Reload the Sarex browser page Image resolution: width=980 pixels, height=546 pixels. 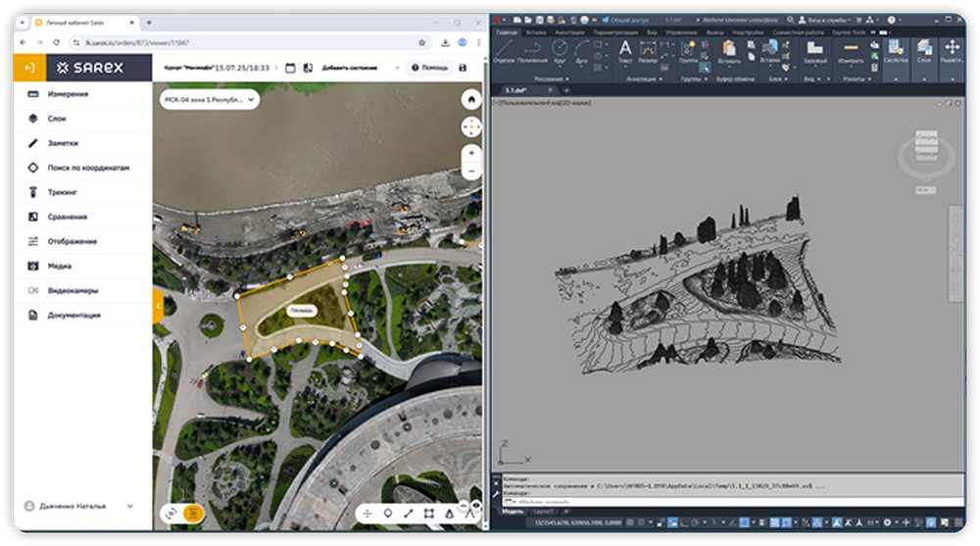coord(56,42)
